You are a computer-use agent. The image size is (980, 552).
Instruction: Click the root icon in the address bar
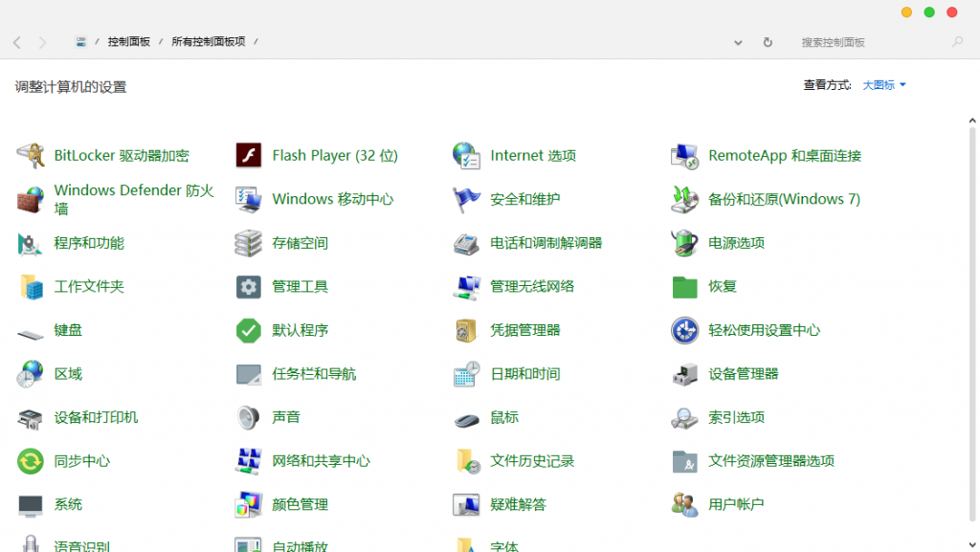[x=80, y=42]
